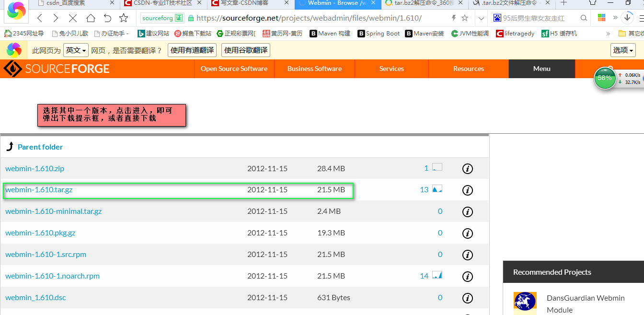Open the lifetragedy bookmark
This screenshot has height=315, width=644.
[x=515, y=34]
